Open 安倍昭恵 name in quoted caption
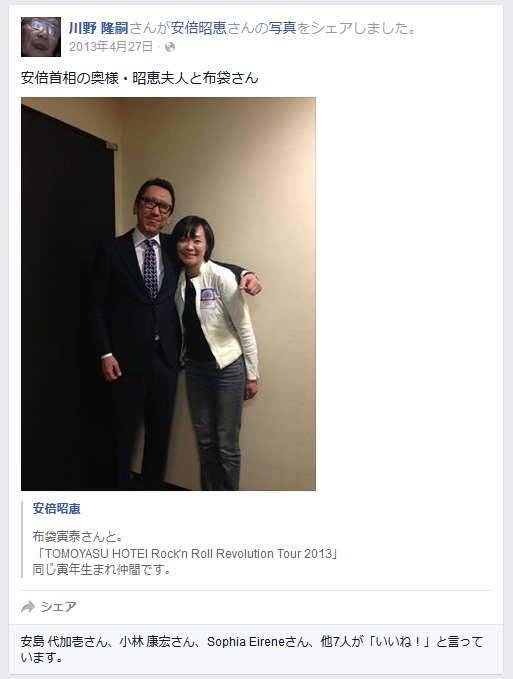The width and height of the screenshot is (513, 679). 57,508
